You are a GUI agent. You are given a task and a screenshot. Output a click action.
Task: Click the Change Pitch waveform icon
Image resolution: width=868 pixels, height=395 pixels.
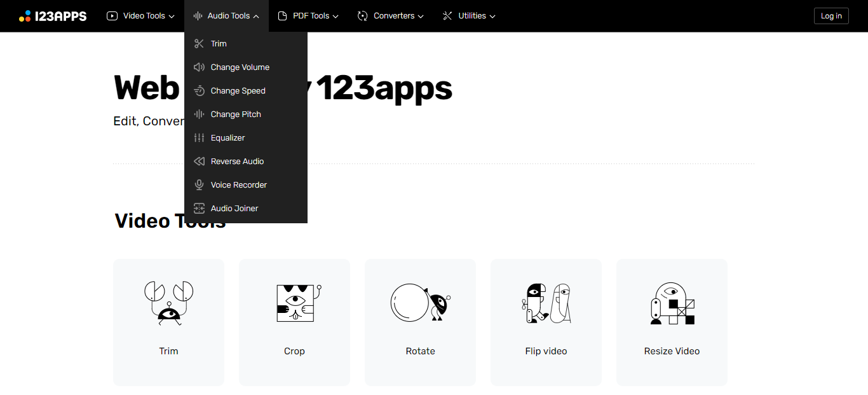tap(199, 114)
